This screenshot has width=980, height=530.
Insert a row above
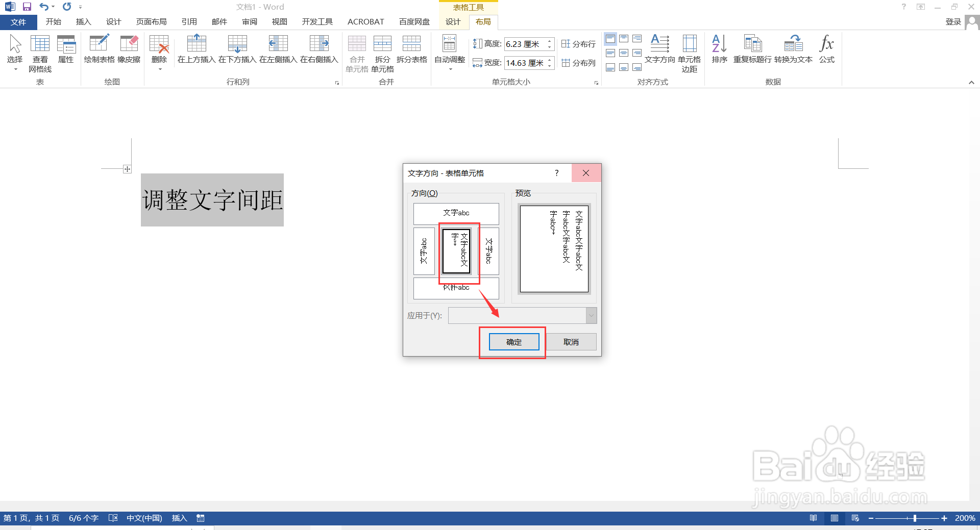coord(197,49)
